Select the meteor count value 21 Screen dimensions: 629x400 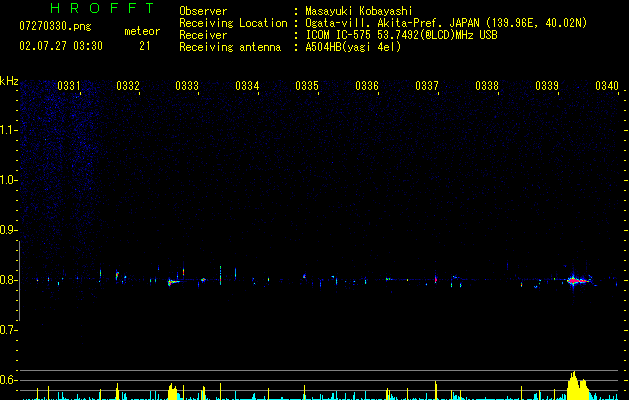145,46
